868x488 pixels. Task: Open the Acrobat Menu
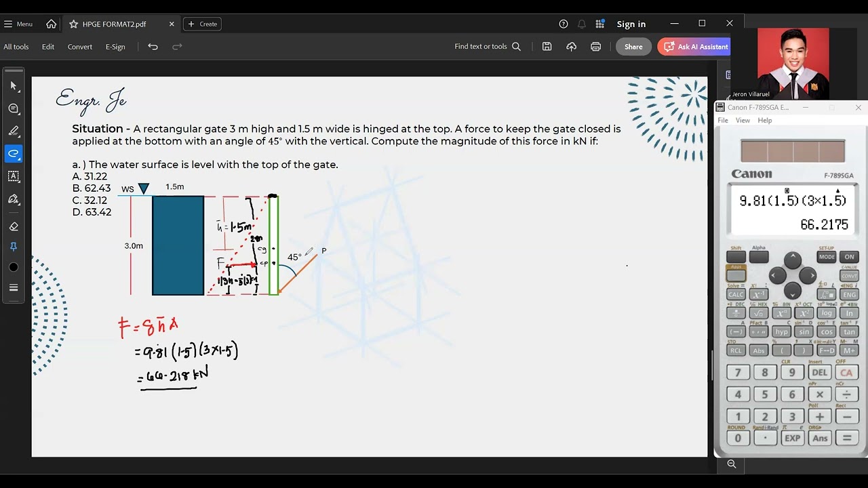pos(18,24)
